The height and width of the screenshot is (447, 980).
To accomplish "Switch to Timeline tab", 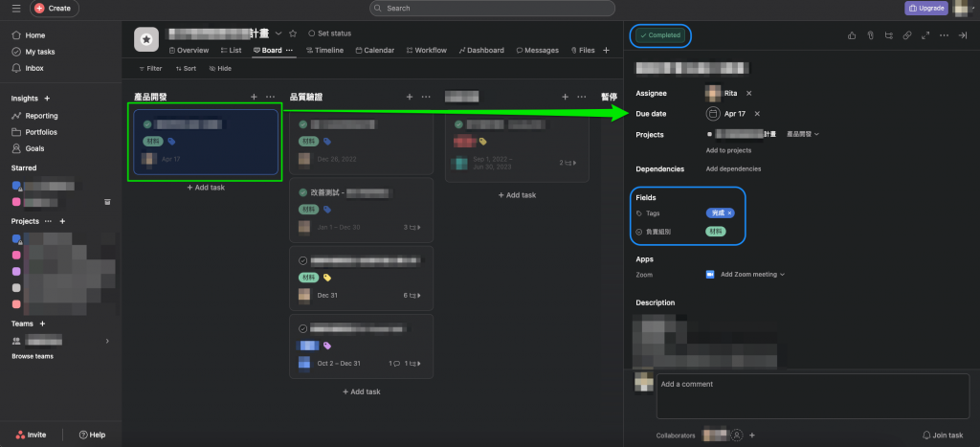I will point(324,50).
